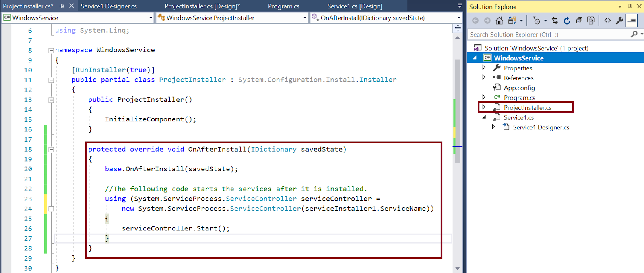Image resolution: width=644 pixels, height=273 pixels.
Task: Open the document tab overflow dropdown
Action: tap(459, 6)
